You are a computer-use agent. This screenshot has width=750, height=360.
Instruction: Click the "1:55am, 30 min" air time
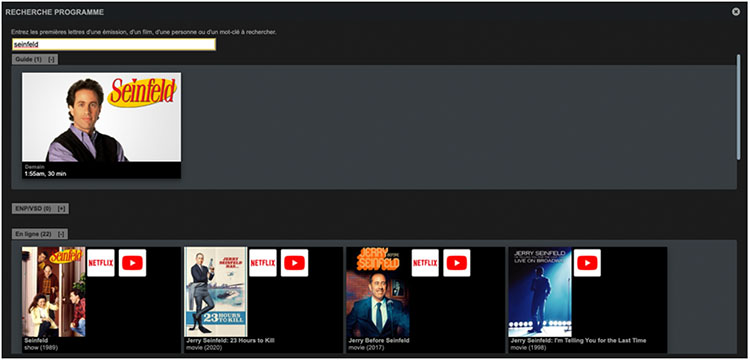[x=45, y=174]
